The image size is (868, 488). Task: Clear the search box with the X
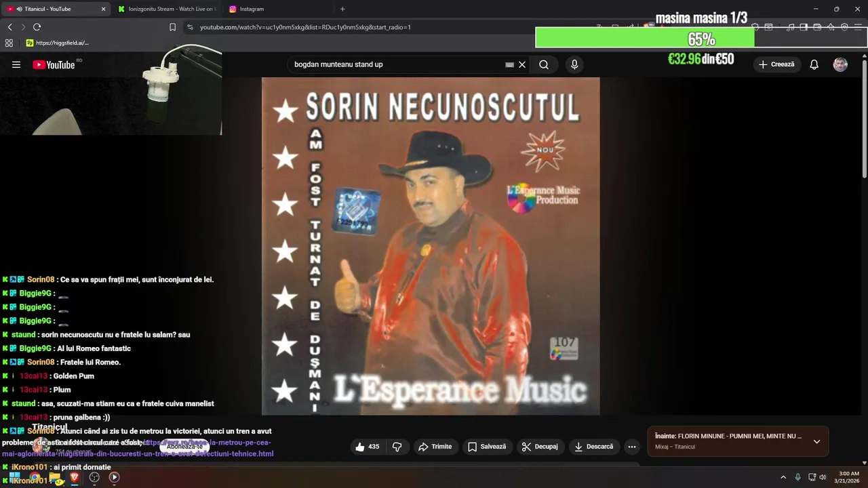tap(522, 64)
